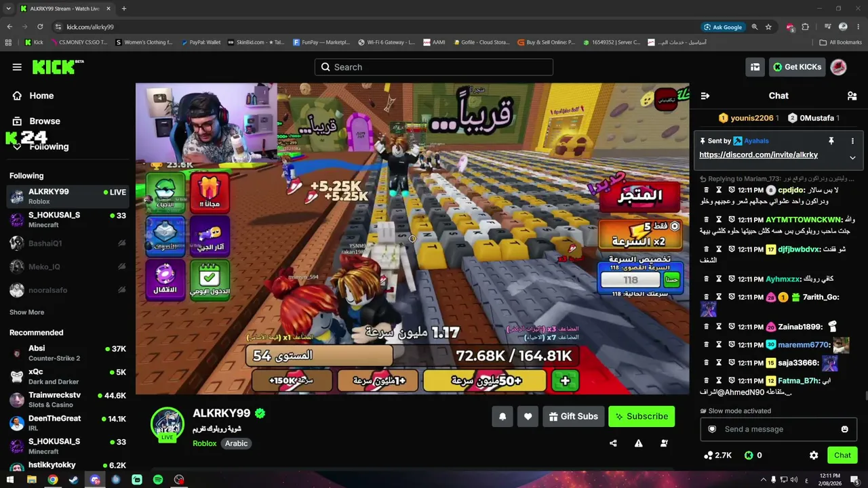Image resolution: width=868 pixels, height=488 pixels.
Task: Click the Get KICKs button
Action: (797, 67)
